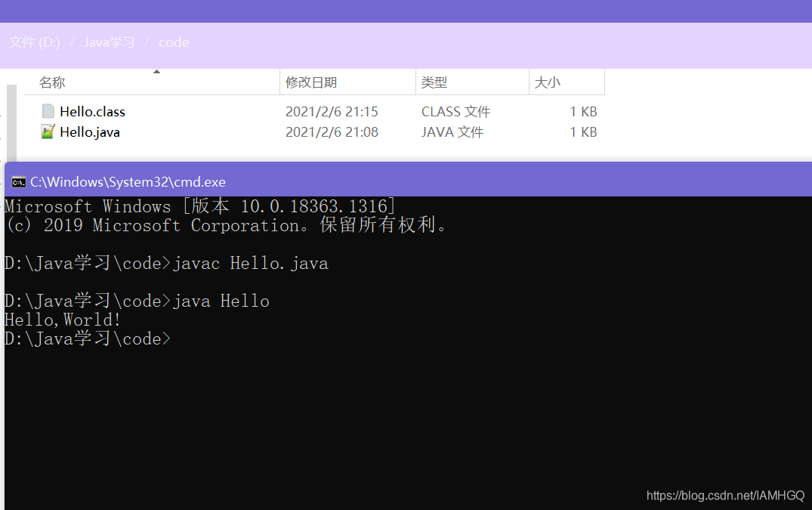Viewport: 812px width, 510px height.
Task: Click the CLASS 文件 type cell
Action: tap(455, 112)
